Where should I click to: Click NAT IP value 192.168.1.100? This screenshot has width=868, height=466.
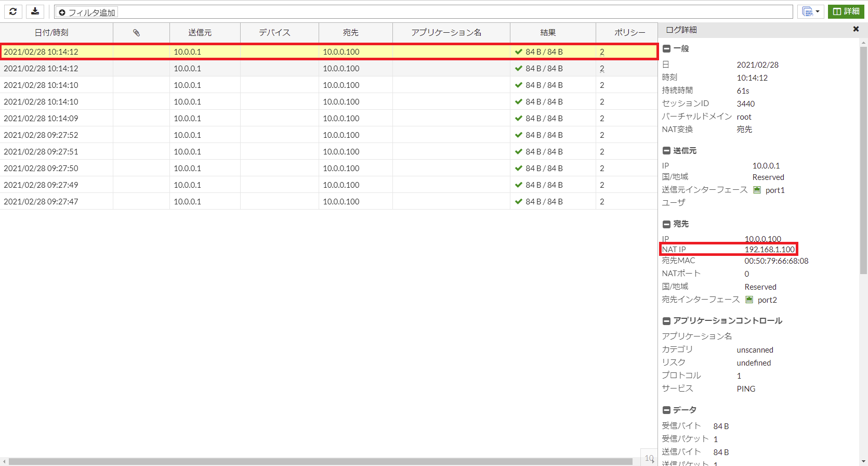click(x=770, y=249)
